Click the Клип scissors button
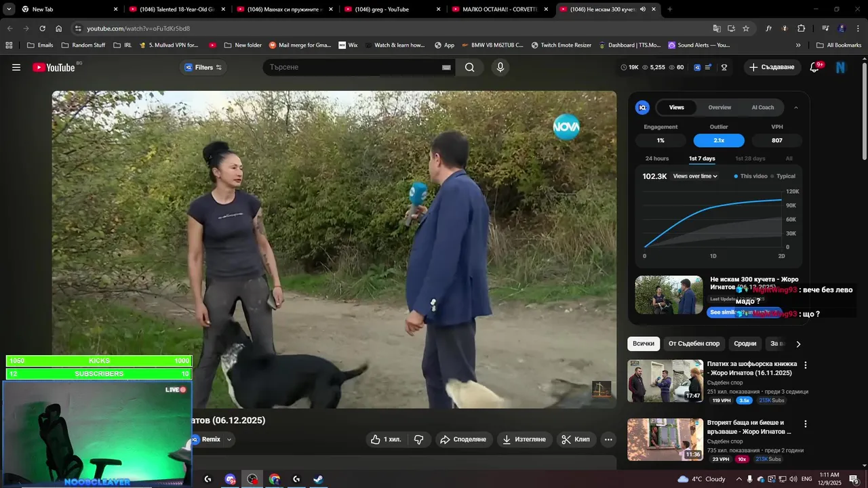 [576, 439]
